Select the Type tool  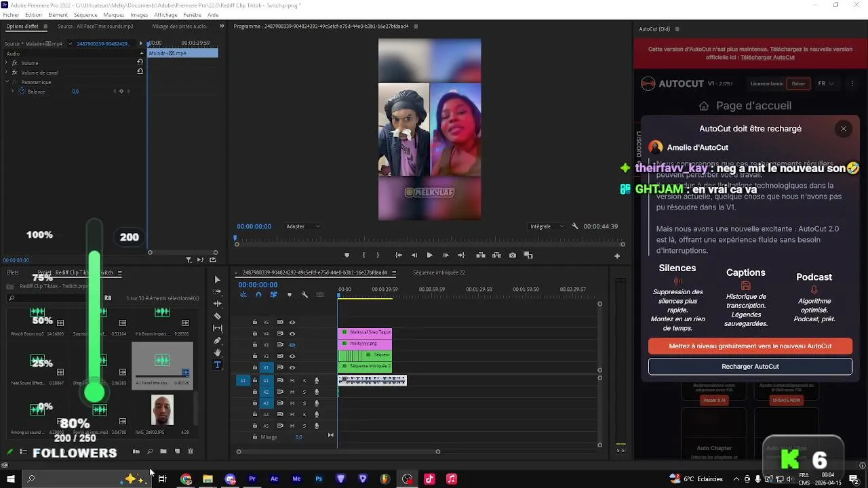(217, 365)
